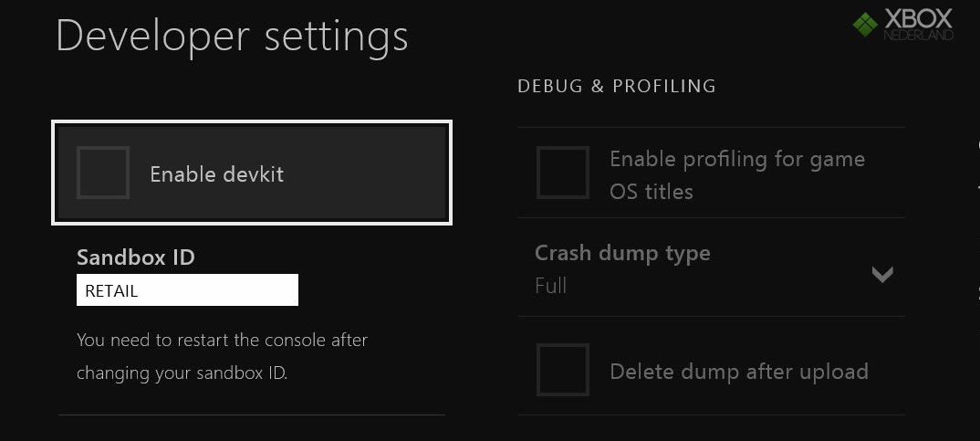Click the 'changing your sandbox ID.' line
The width and height of the screenshot is (980, 441).
click(x=182, y=373)
